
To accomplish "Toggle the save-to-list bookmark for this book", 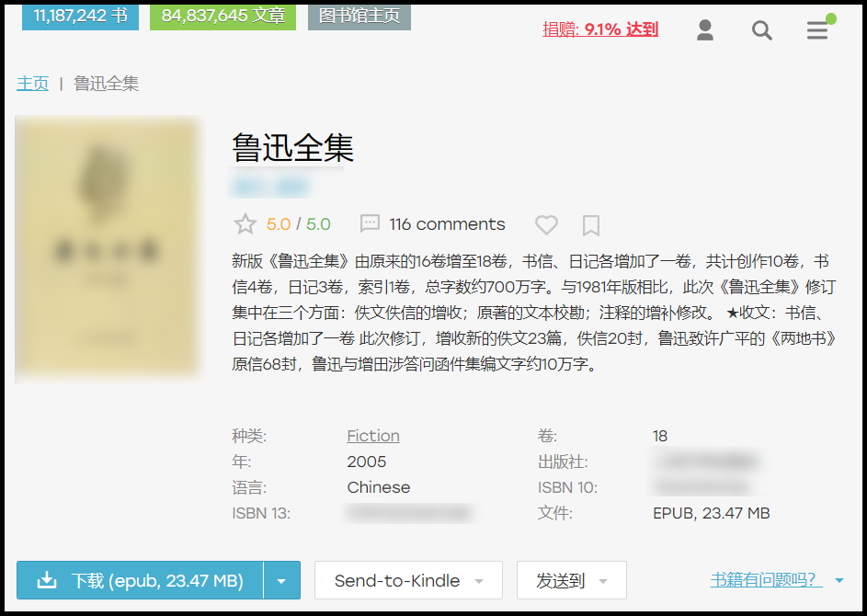I will (x=591, y=224).
